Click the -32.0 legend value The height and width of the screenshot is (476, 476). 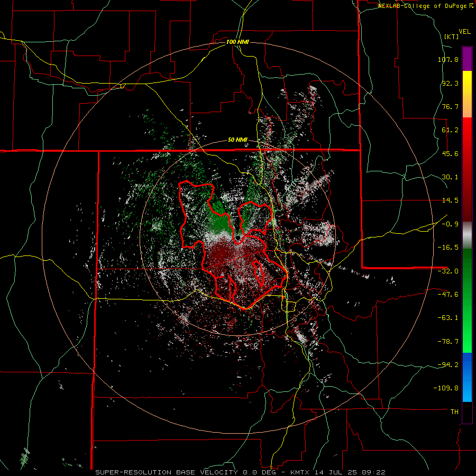click(x=448, y=271)
